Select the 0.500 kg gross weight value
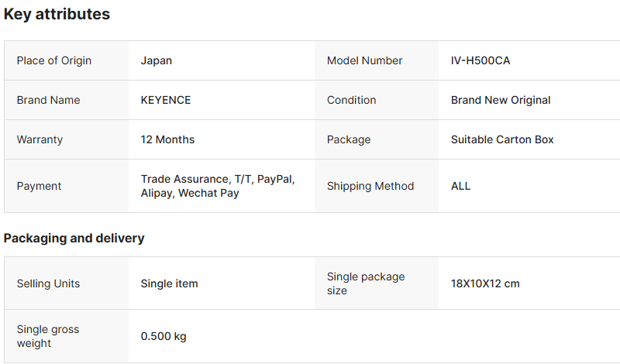The image size is (620, 364). 164,336
